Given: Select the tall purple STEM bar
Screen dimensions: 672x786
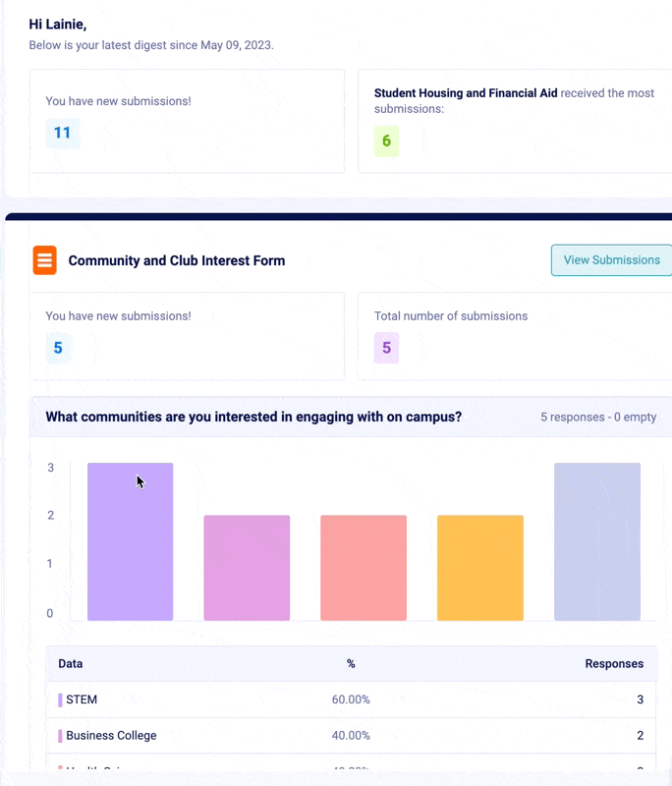Looking at the screenshot, I should tap(130, 541).
